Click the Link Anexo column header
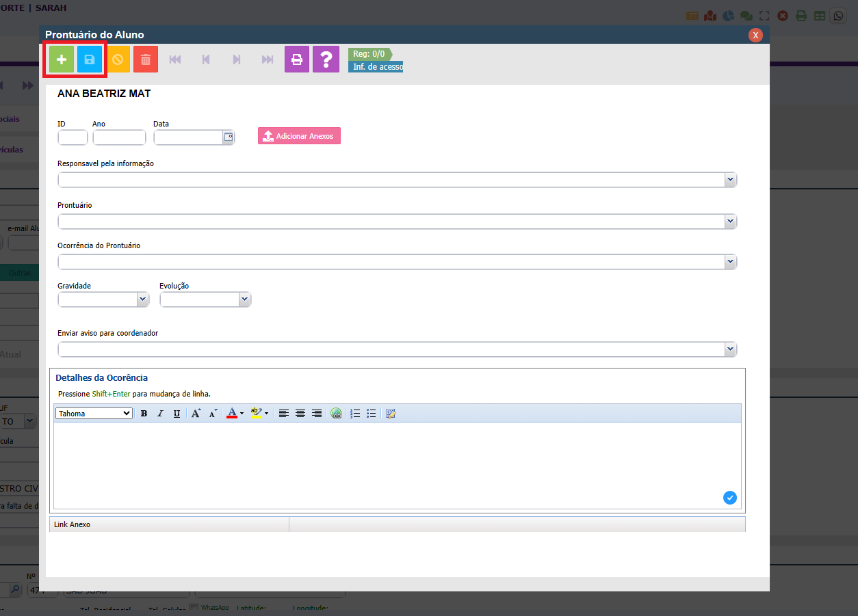 click(169, 524)
